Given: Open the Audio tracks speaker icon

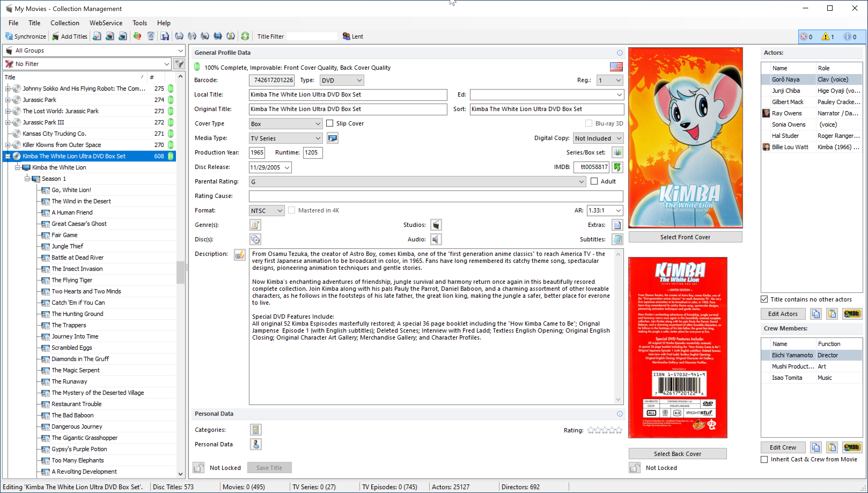Looking at the screenshot, I should pyautogui.click(x=436, y=239).
